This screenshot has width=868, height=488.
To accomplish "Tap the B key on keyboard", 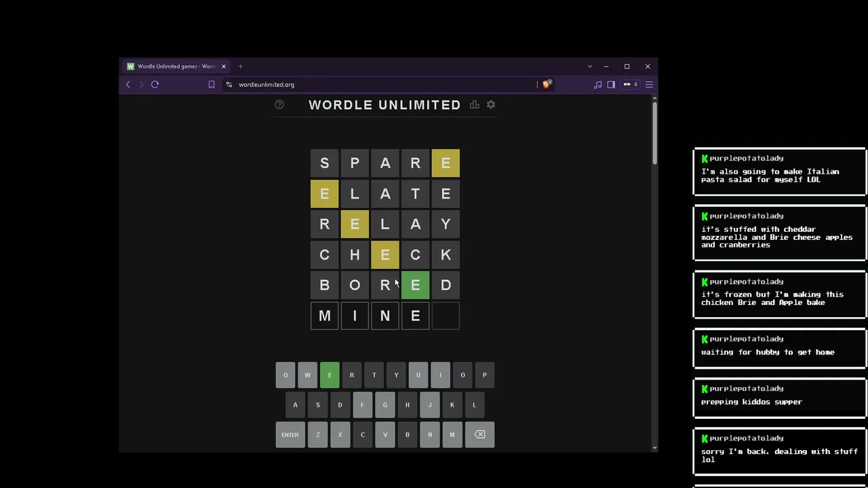I will click(x=407, y=434).
